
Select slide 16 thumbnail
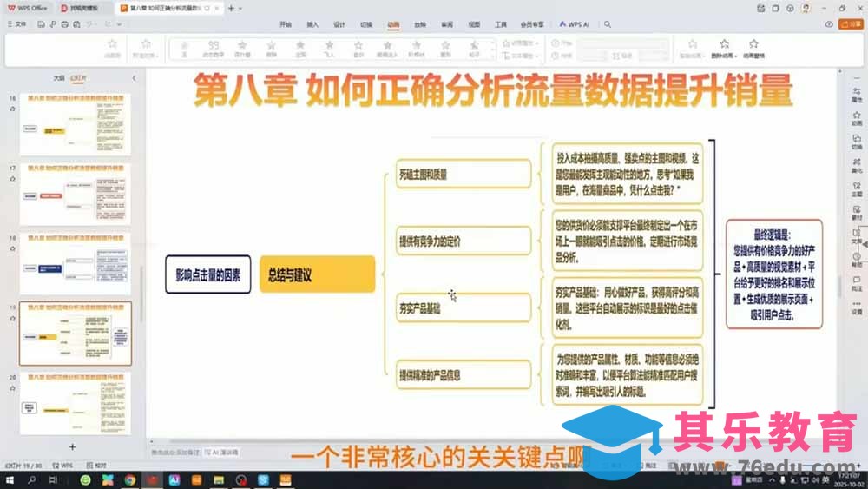[76, 124]
